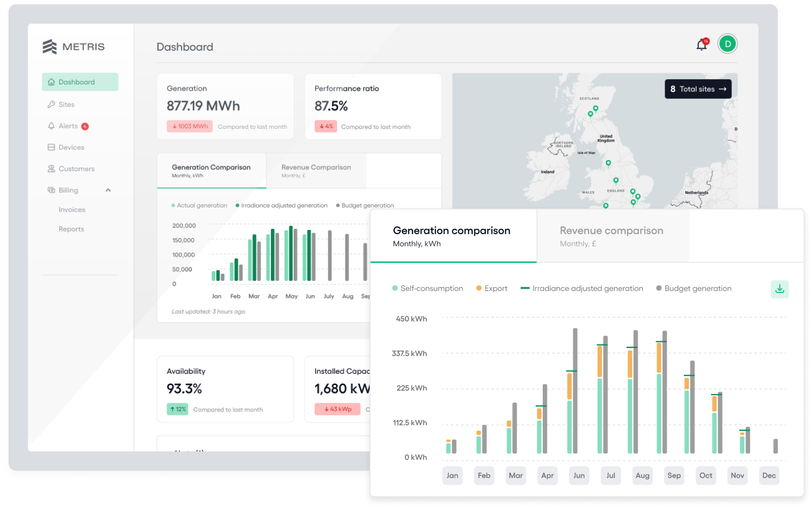Click the Last updated: 3 hours ago text
Screen dimensions: 812x508
click(x=208, y=311)
